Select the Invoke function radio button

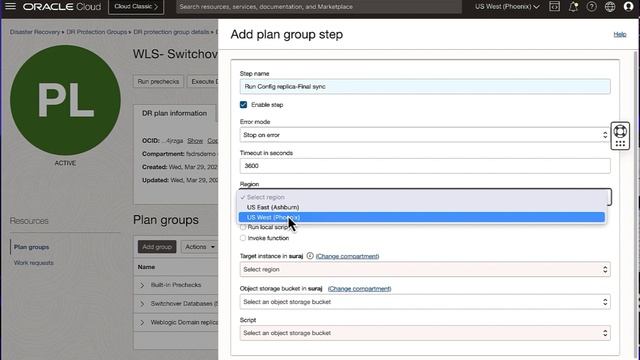243,238
